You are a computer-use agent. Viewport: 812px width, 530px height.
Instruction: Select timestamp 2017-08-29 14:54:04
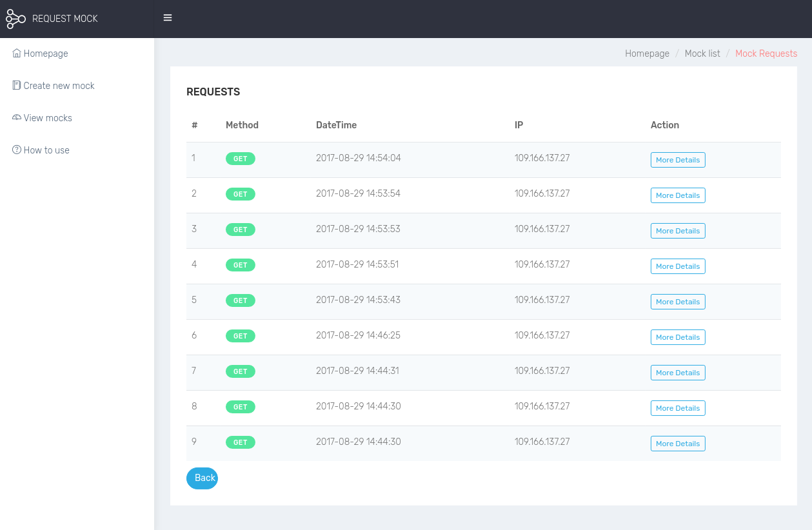pyautogui.click(x=359, y=158)
